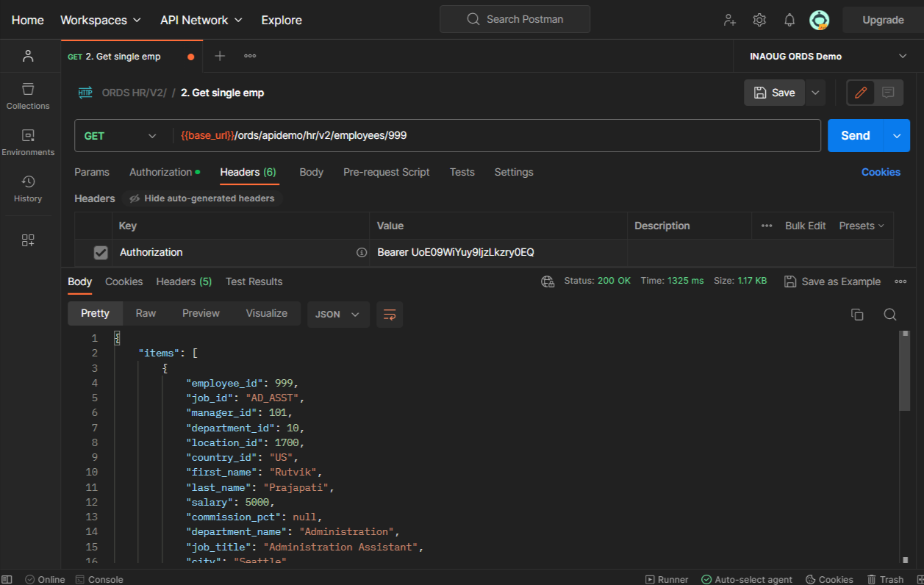Open the comments icon
Viewport: 924px width, 585px height.
pyautogui.click(x=888, y=93)
